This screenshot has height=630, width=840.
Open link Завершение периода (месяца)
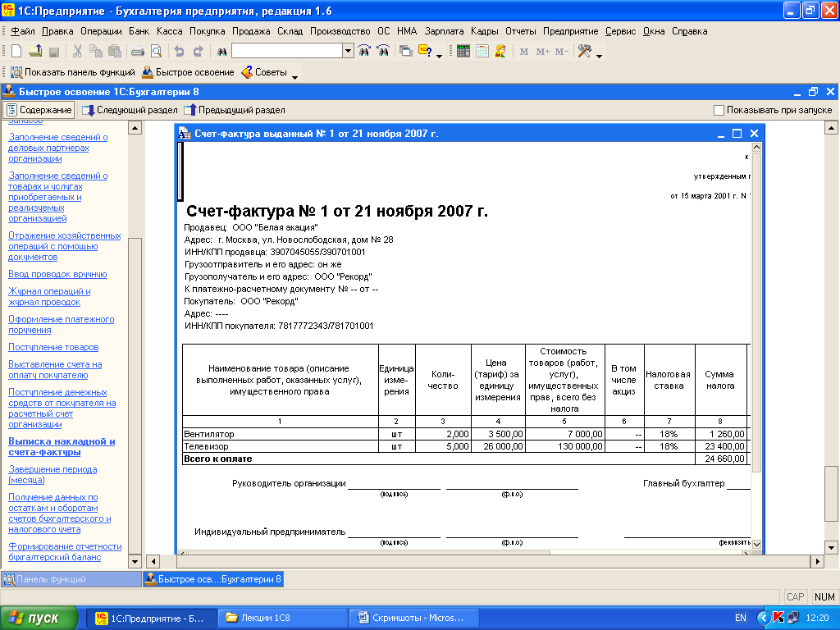click(x=52, y=475)
